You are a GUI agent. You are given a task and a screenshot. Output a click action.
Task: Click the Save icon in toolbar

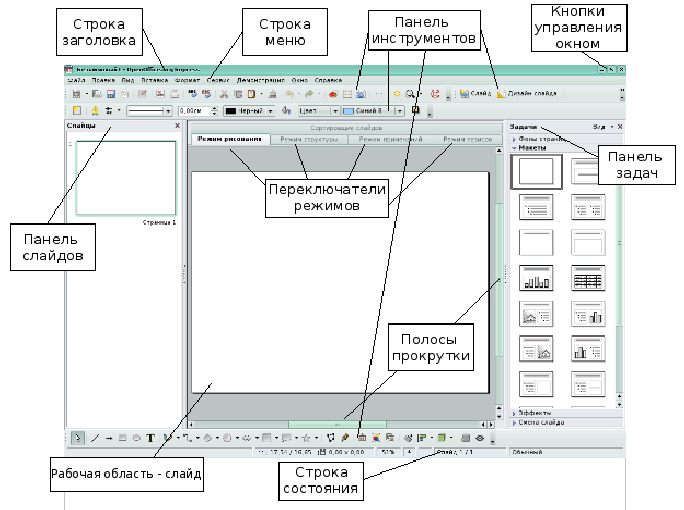point(111,94)
